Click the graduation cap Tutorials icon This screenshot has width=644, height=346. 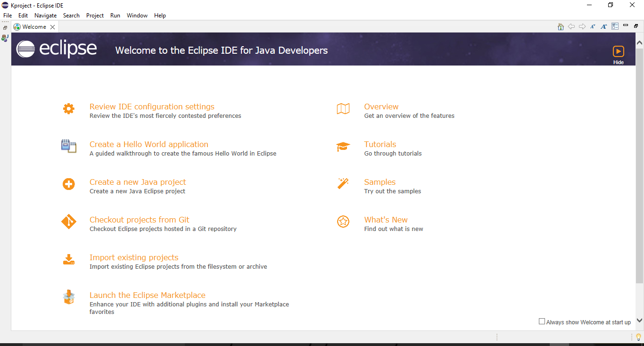tap(343, 147)
